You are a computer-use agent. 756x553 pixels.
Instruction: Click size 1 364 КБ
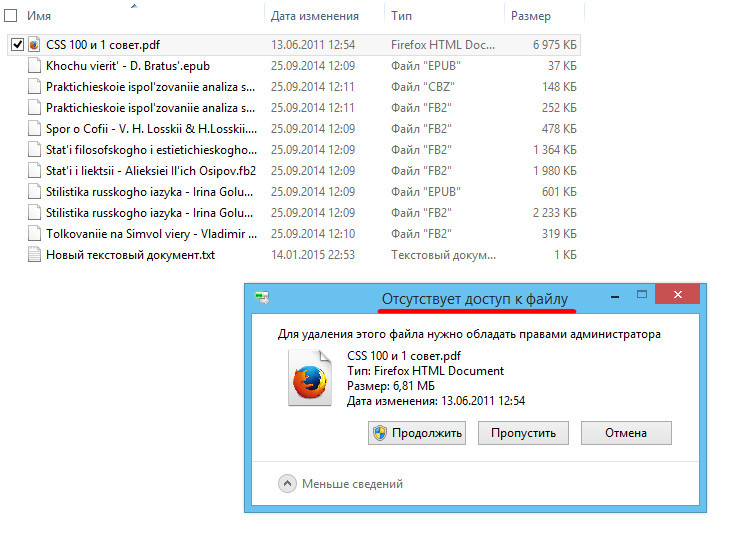click(554, 149)
